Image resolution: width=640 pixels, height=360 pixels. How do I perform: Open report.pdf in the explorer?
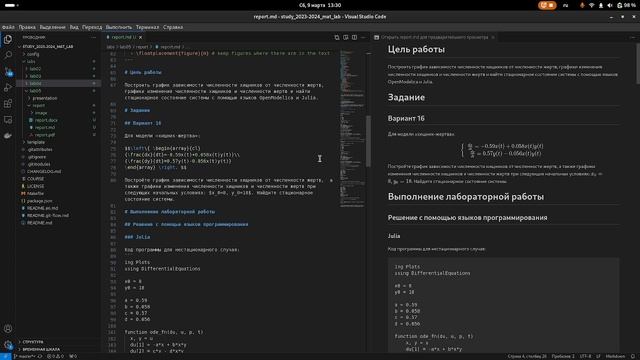click(x=45, y=135)
